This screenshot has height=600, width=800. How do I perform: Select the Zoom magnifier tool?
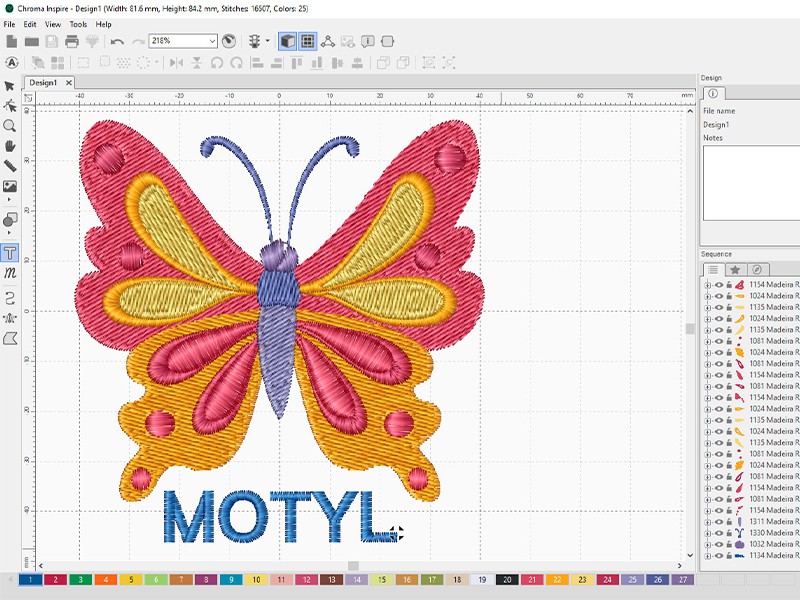[x=10, y=126]
